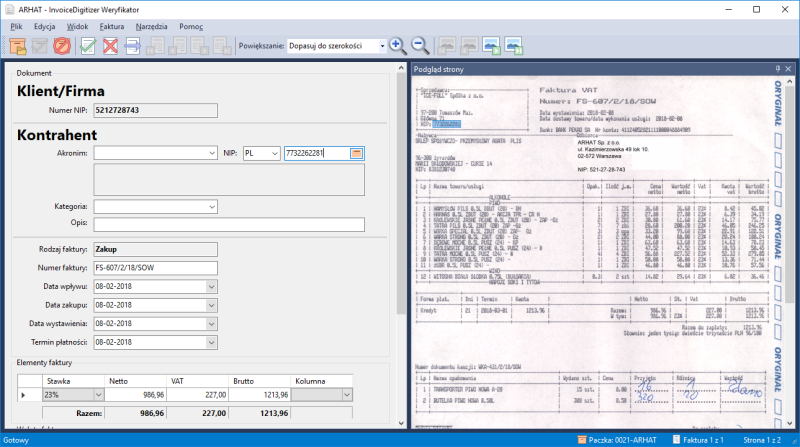Image resolution: width=800 pixels, height=447 pixels.
Task: Click Faktura 1 z 1 status entry
Action: tap(698, 440)
